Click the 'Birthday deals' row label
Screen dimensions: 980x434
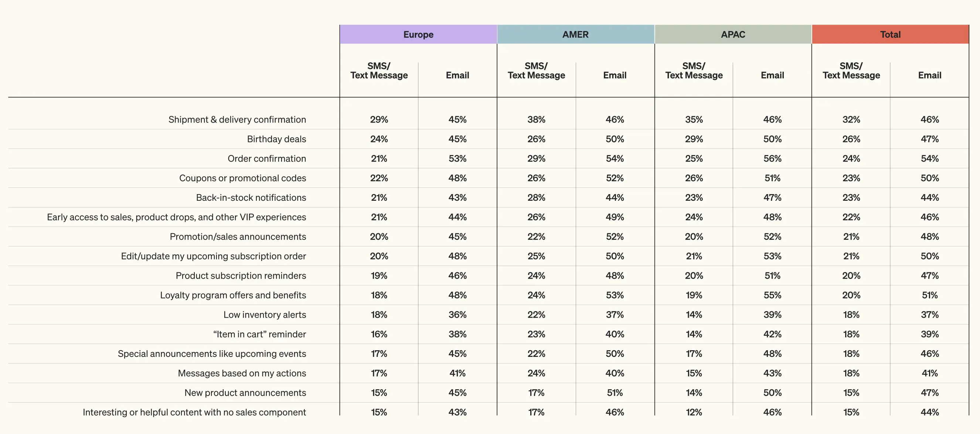click(276, 139)
